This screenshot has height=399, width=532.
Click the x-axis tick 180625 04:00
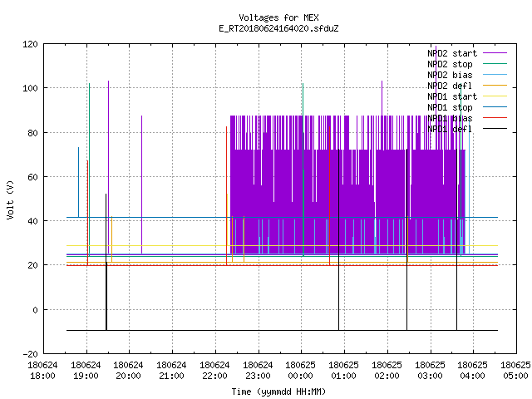pyautogui.click(x=473, y=371)
